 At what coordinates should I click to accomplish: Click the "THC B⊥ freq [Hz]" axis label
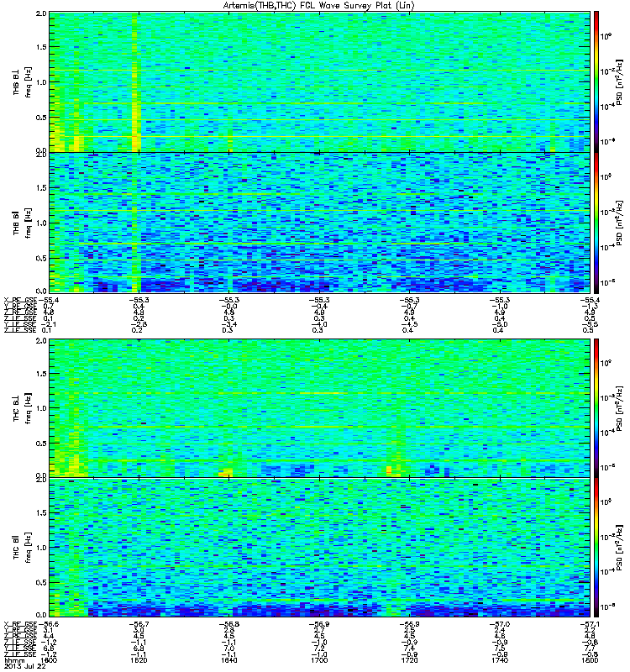click(23, 408)
